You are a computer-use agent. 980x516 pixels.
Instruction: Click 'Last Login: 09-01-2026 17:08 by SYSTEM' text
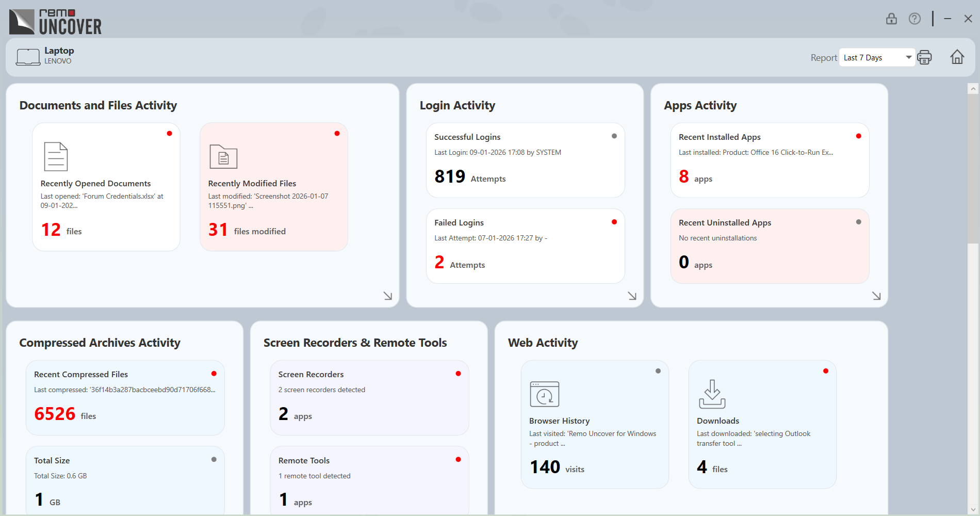click(x=498, y=152)
